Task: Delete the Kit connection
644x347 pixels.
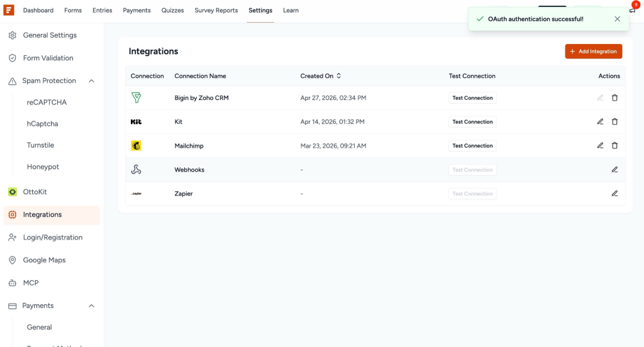Action: pos(614,121)
